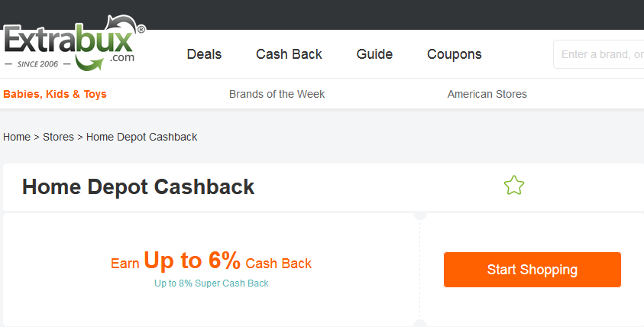
Task: Open the Babies, Kids & Toys category
Action: (55, 94)
